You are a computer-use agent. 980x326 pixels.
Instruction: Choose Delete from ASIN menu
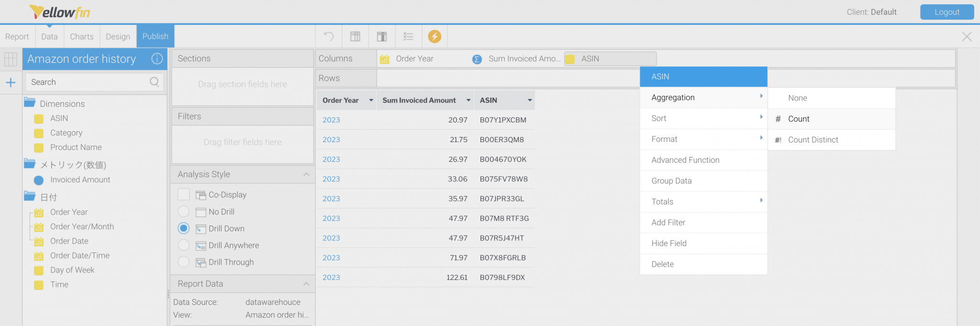pyautogui.click(x=703, y=264)
